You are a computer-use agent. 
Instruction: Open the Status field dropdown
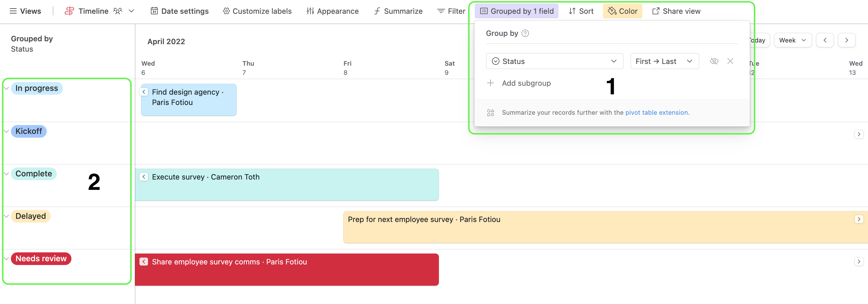pos(554,61)
